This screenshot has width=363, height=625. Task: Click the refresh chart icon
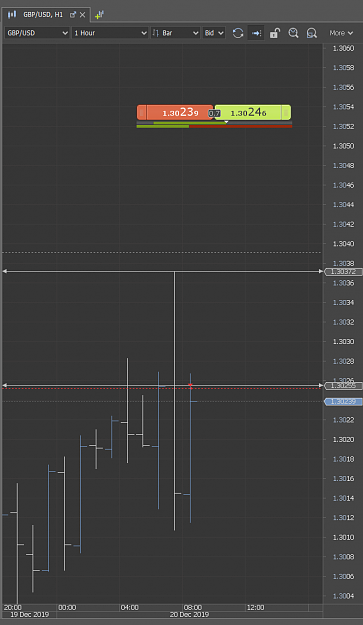click(238, 33)
